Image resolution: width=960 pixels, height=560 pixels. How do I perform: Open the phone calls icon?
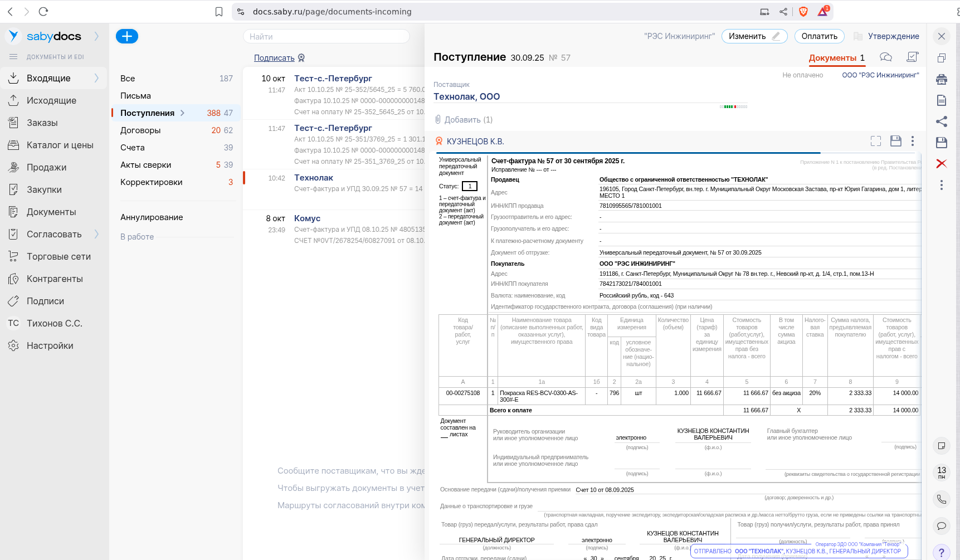pyautogui.click(x=942, y=499)
